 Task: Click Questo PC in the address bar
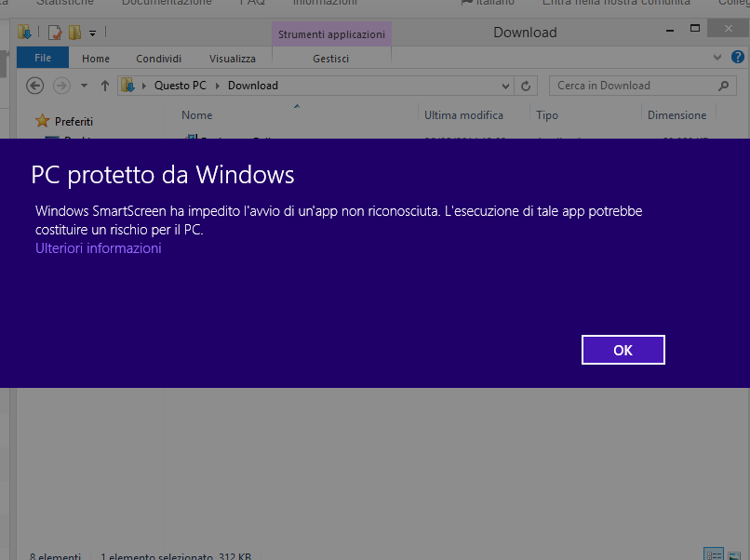coord(180,86)
